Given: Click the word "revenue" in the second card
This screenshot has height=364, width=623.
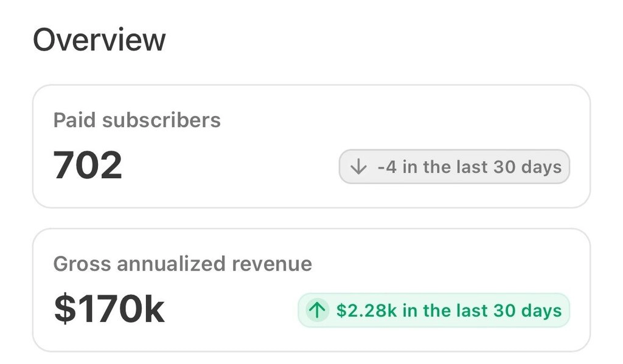Looking at the screenshot, I should pos(272,264).
